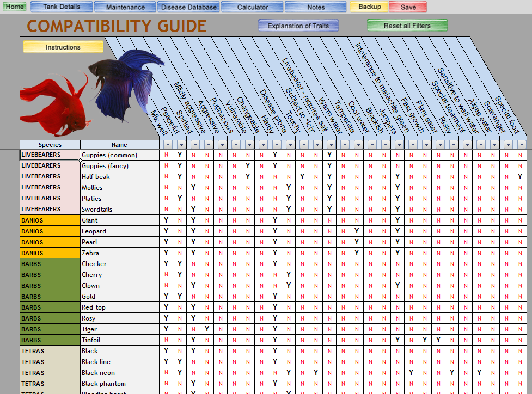This screenshot has width=532, height=394.
Task: Select the Guppies (fancy) name cell
Action: pos(119,165)
